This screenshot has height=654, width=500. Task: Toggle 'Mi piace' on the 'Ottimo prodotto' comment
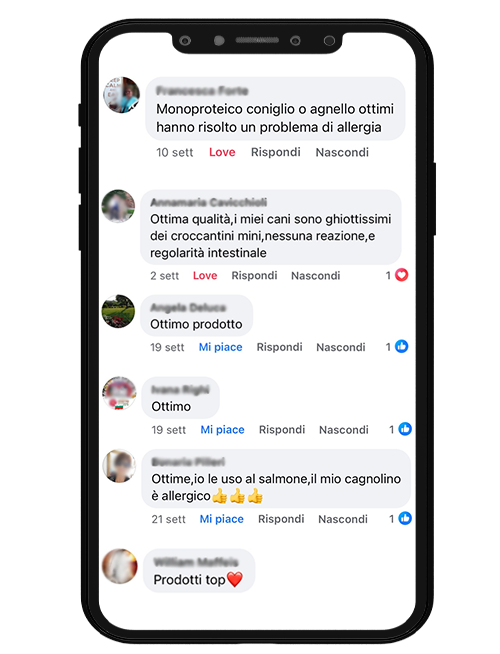click(220, 347)
